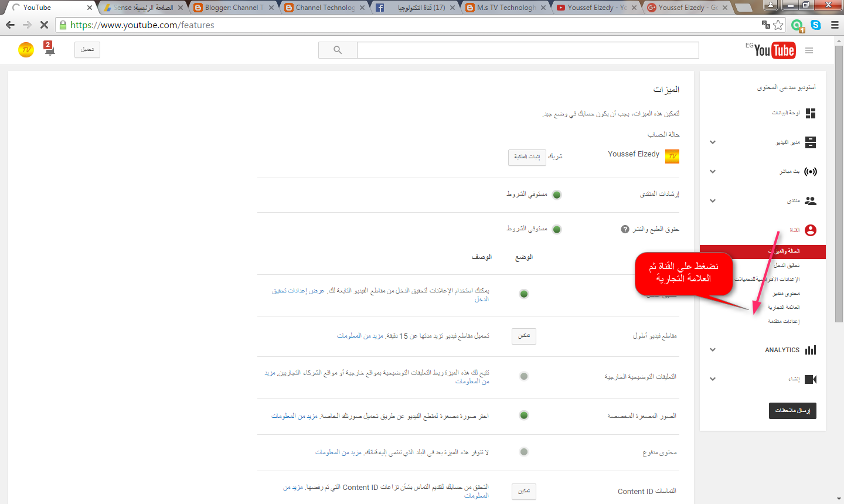
Task: Click the إثبات الملكية verify button
Action: (x=527, y=157)
